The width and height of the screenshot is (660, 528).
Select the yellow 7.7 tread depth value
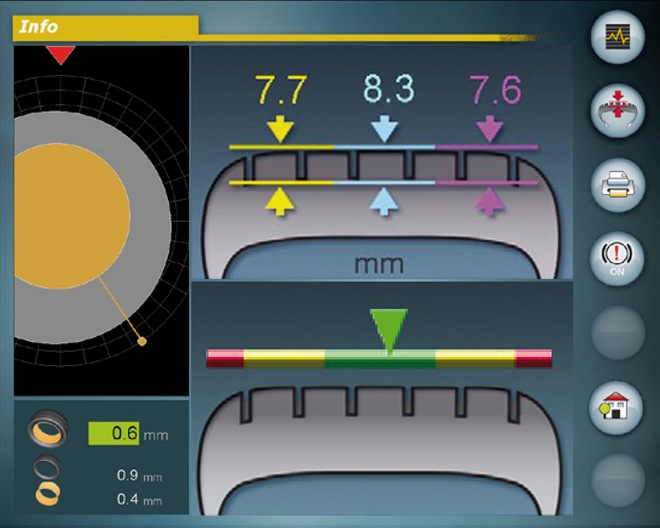280,91
